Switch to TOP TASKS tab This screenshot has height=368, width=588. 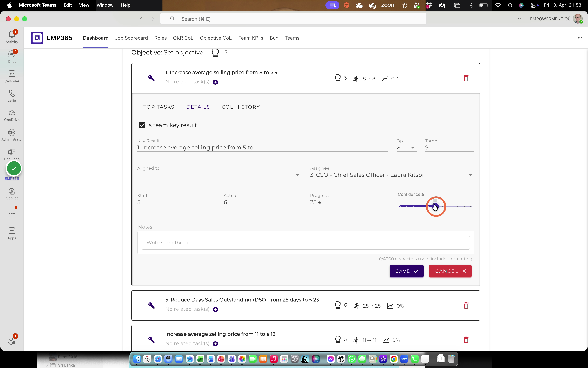159,107
